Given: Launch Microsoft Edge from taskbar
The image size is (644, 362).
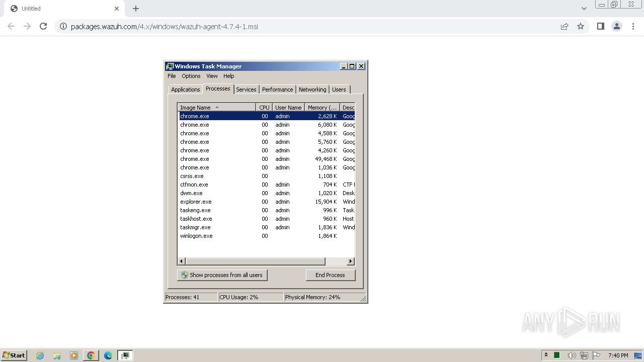Looking at the screenshot, I should tap(108, 355).
